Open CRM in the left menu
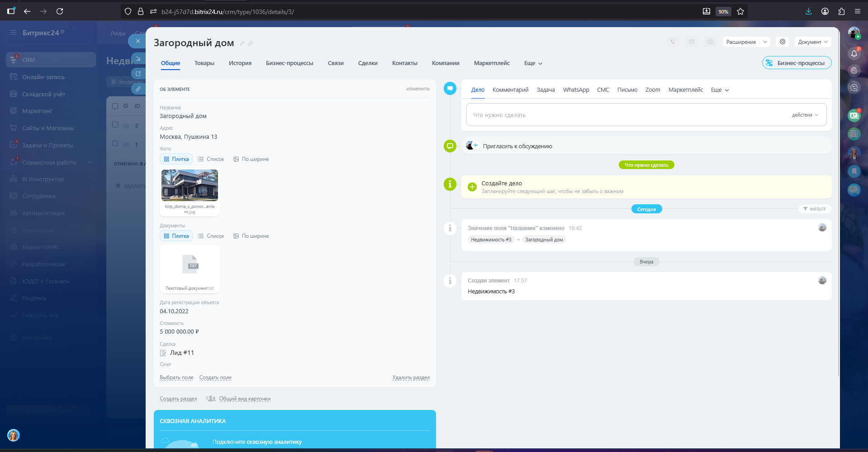Image resolution: width=868 pixels, height=452 pixels. (51, 60)
